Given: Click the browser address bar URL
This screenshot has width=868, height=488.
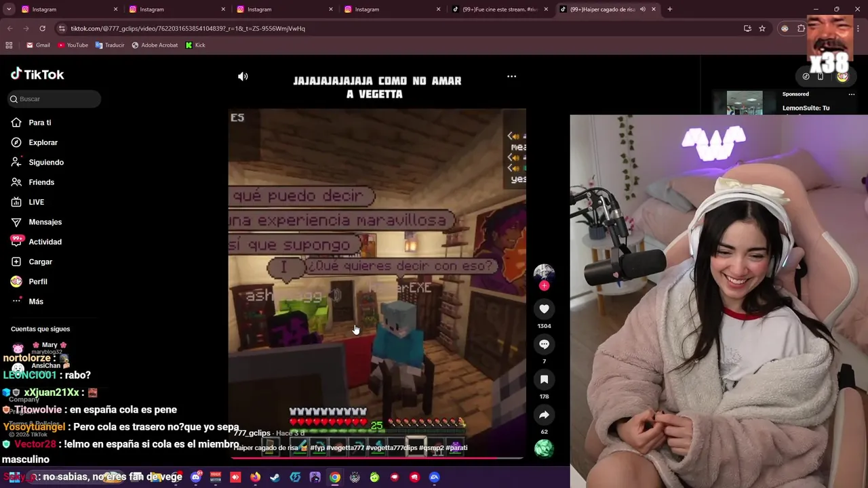Looking at the screenshot, I should [x=188, y=28].
